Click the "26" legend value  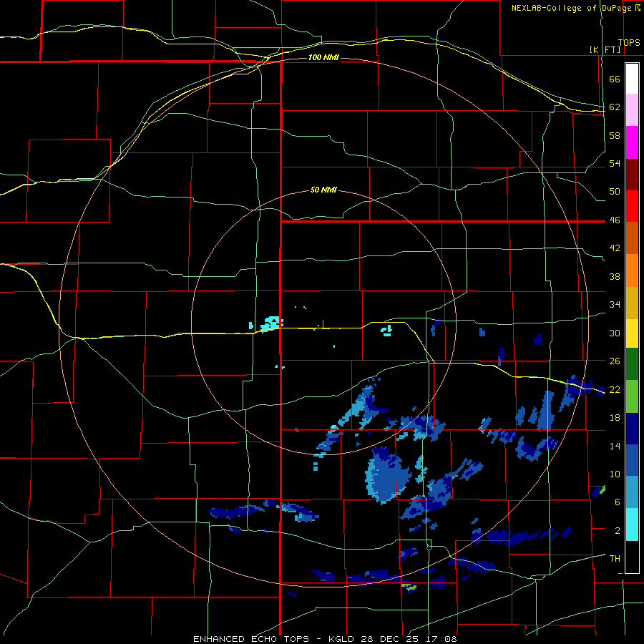click(615, 361)
